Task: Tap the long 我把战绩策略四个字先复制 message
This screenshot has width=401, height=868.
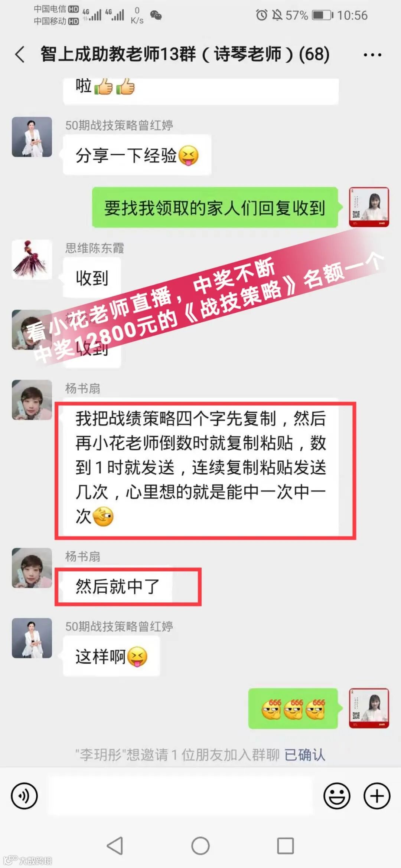Action: (x=201, y=467)
